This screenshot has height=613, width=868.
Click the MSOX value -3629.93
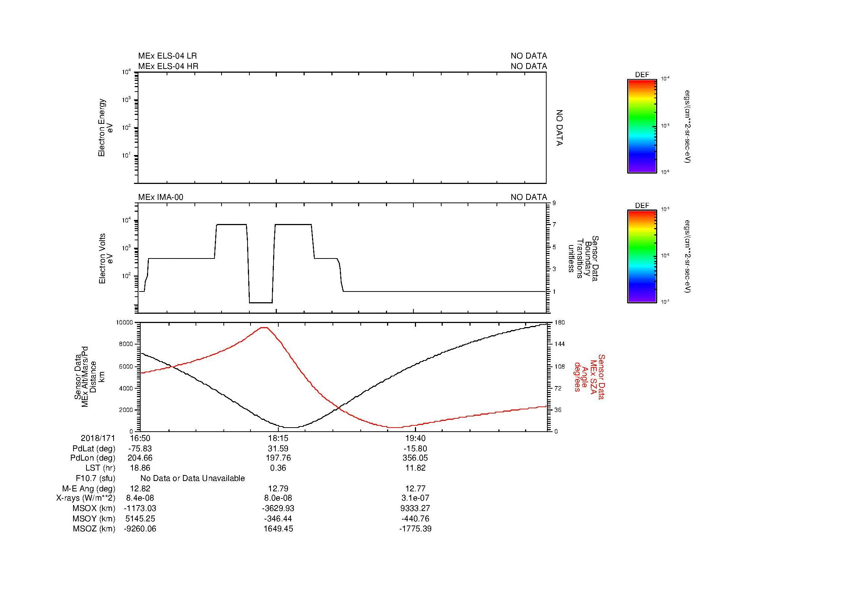(278, 508)
